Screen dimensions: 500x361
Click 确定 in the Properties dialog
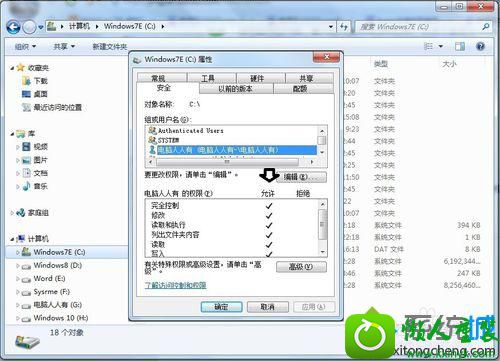coord(221,307)
